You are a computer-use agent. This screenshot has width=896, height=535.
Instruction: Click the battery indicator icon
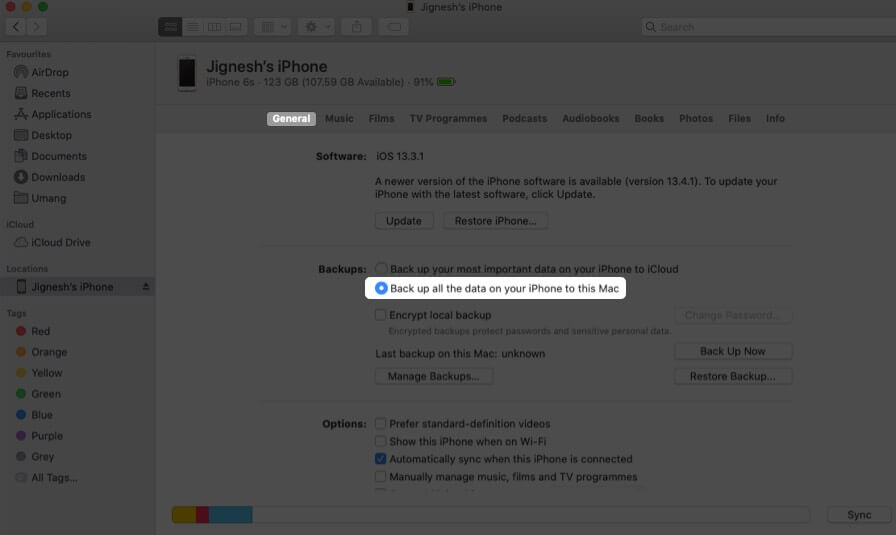pos(446,82)
